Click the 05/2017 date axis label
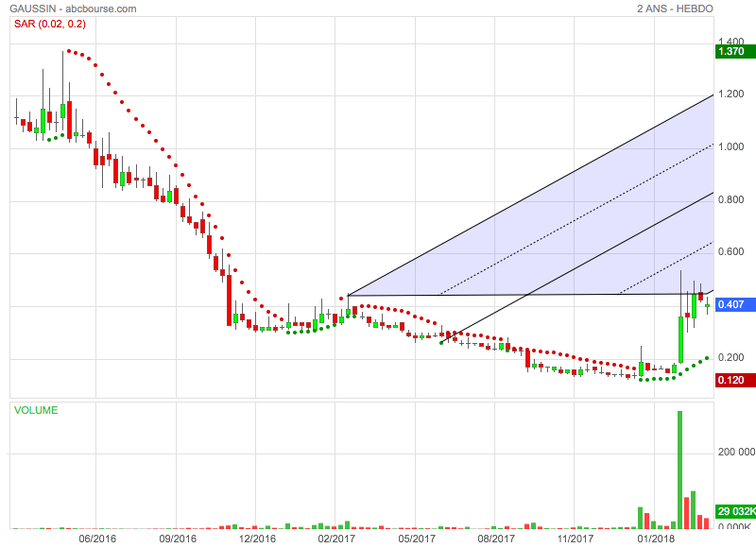The height and width of the screenshot is (548, 756). click(416, 539)
